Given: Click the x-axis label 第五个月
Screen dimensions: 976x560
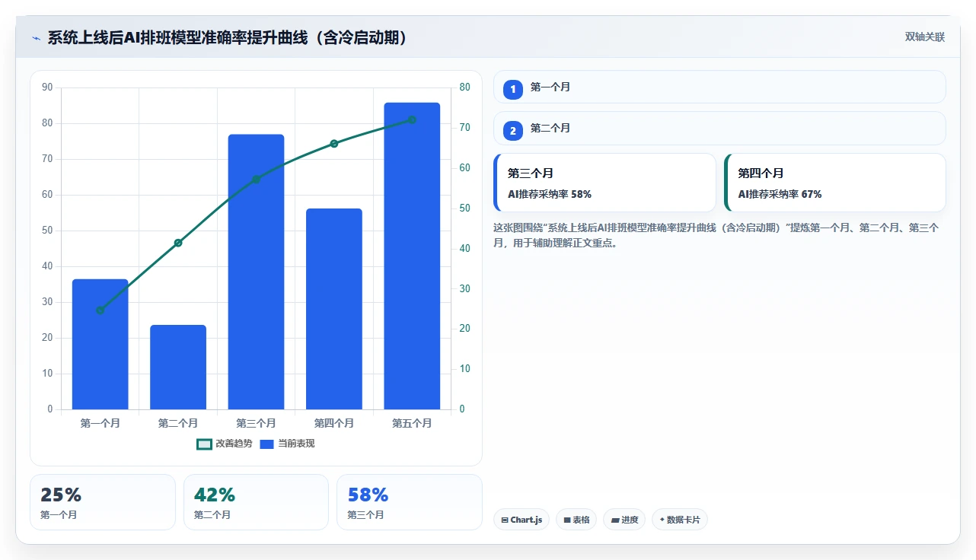Looking at the screenshot, I should 412,423.
